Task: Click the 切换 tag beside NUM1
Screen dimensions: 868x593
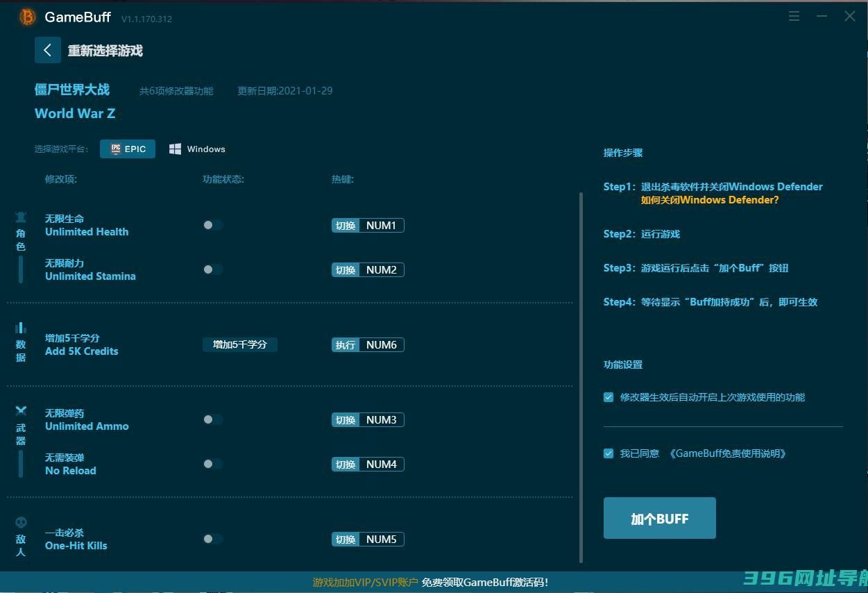Action: pos(346,225)
